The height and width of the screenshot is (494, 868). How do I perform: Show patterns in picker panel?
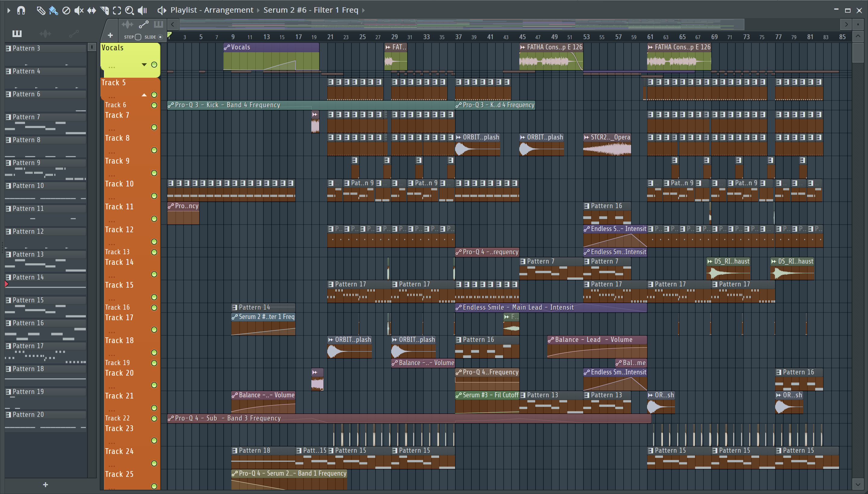point(17,33)
